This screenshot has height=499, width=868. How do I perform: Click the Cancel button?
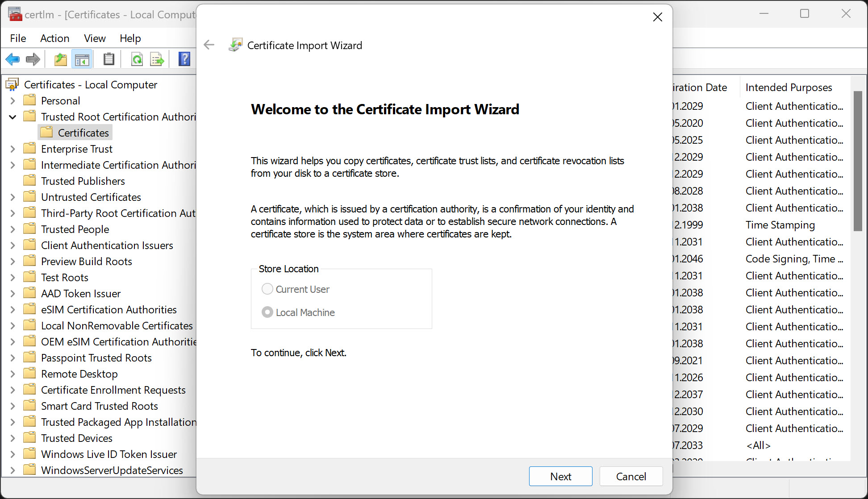[x=630, y=476]
